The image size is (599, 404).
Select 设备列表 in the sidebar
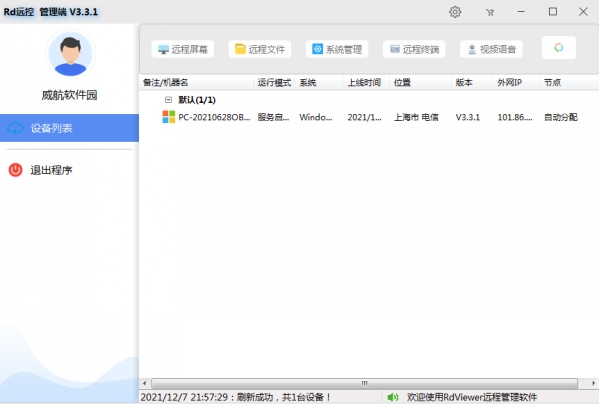[69, 128]
